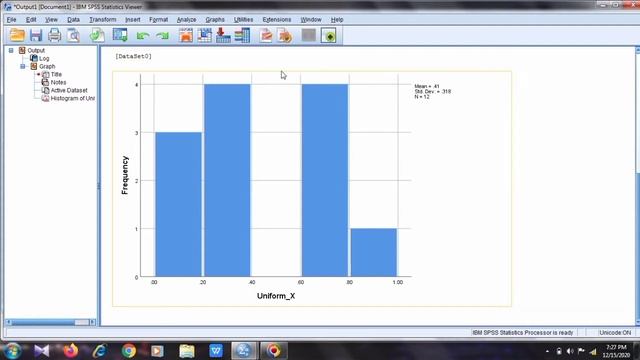Select Title item under Graph
The width and height of the screenshot is (640, 360).
[56, 74]
